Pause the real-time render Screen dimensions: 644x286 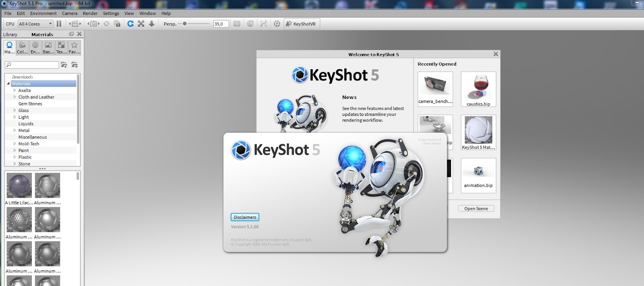(59, 24)
